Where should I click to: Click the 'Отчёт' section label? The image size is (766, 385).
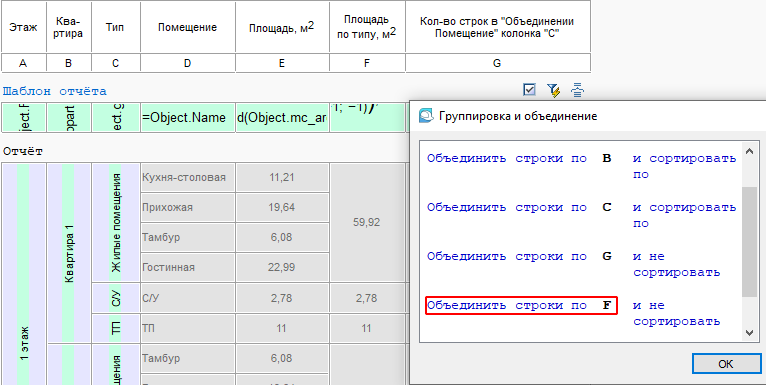(22, 151)
